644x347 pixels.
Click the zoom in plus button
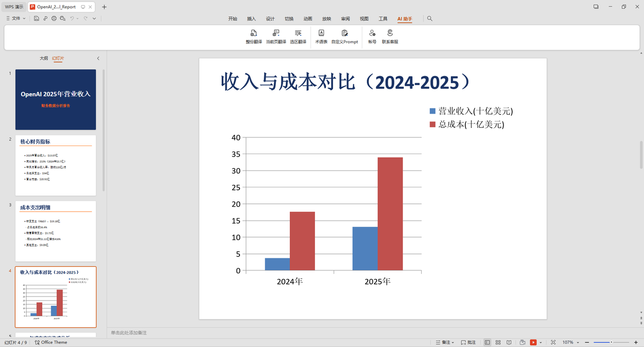point(636,342)
